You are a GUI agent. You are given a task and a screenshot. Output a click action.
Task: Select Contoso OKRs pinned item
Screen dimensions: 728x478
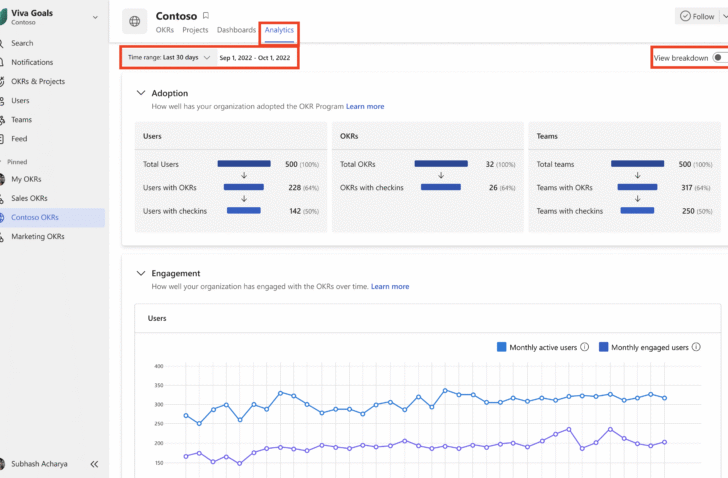click(x=52, y=217)
